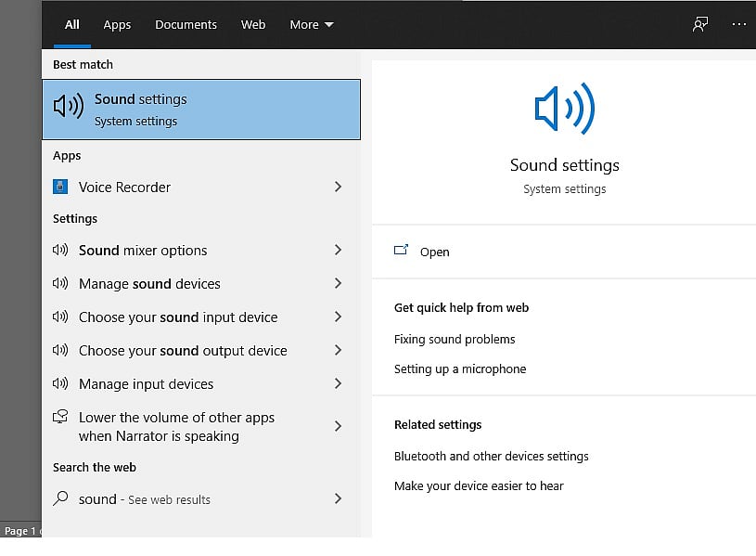756x556 pixels.
Task: Click speaker icon in Best match result
Action: tap(69, 105)
